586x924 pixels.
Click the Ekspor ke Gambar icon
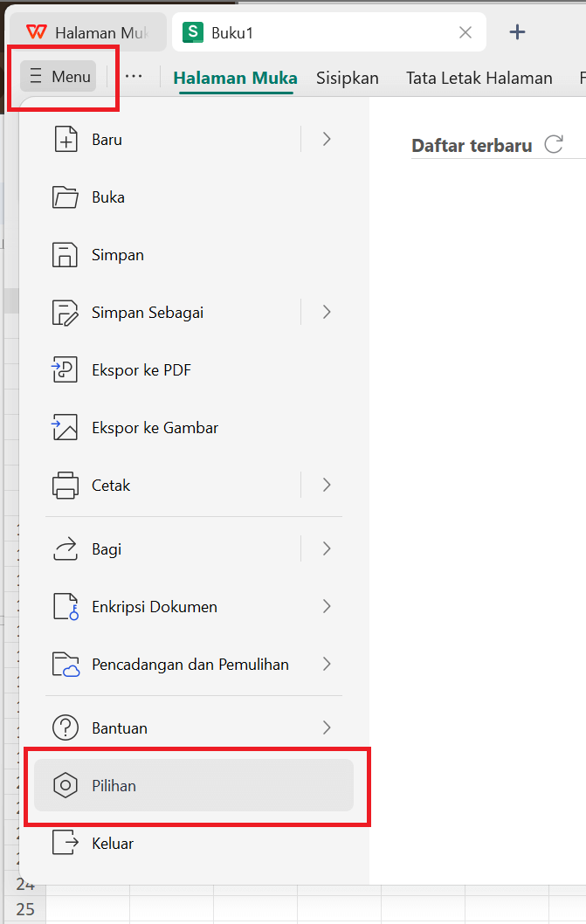tap(64, 427)
